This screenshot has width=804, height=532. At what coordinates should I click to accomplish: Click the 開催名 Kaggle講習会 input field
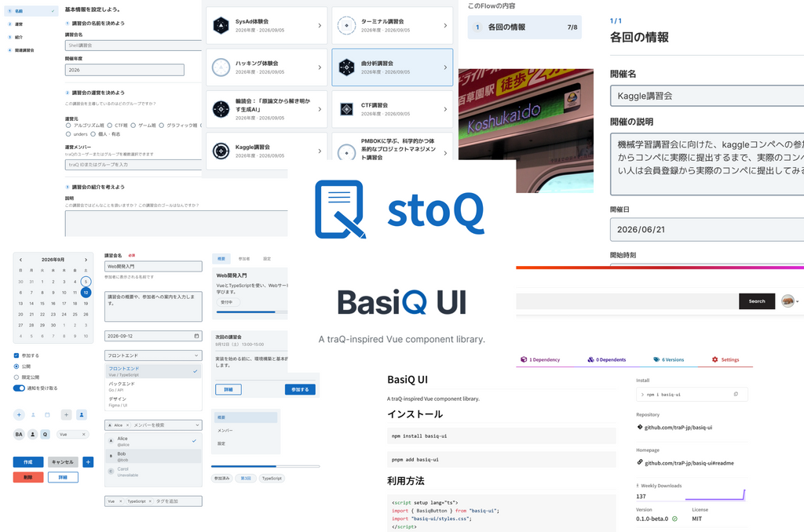pyautogui.click(x=707, y=96)
